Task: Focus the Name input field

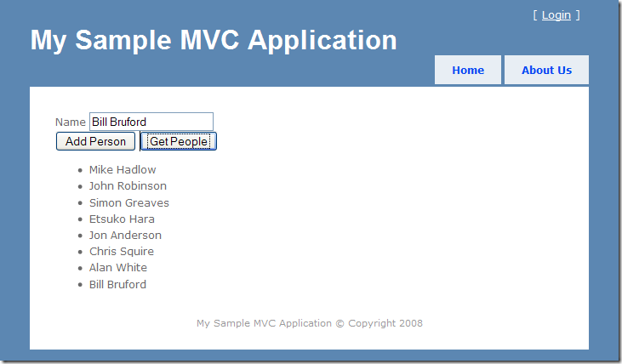Action: pyautogui.click(x=151, y=122)
